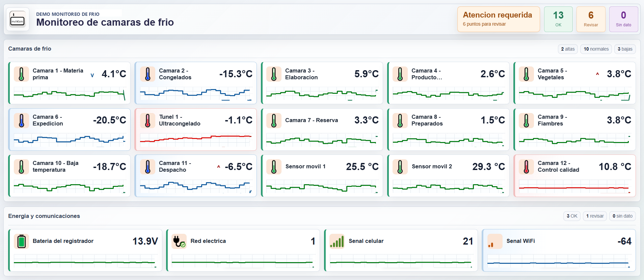Viewport: 644px width, 280px height.
Task: Click the 2.6°C reading of Camara 4
Action: 493,74
